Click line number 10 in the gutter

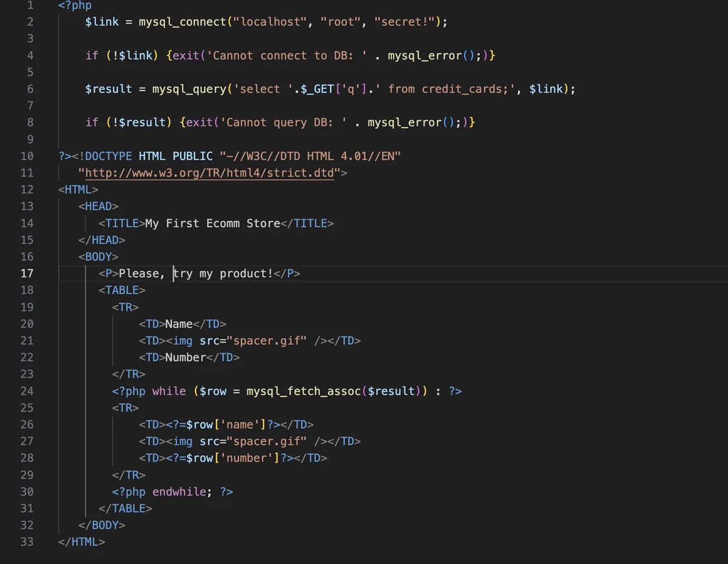coord(27,157)
